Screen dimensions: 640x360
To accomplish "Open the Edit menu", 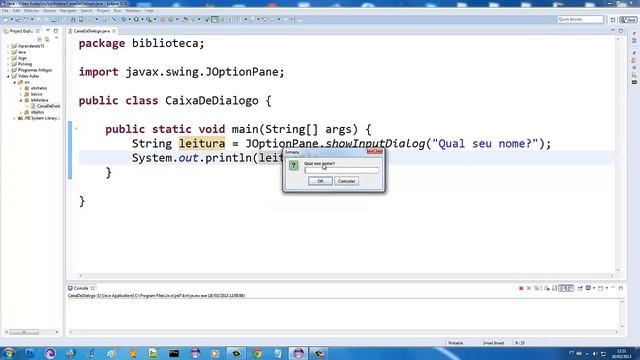I will click(16, 11).
